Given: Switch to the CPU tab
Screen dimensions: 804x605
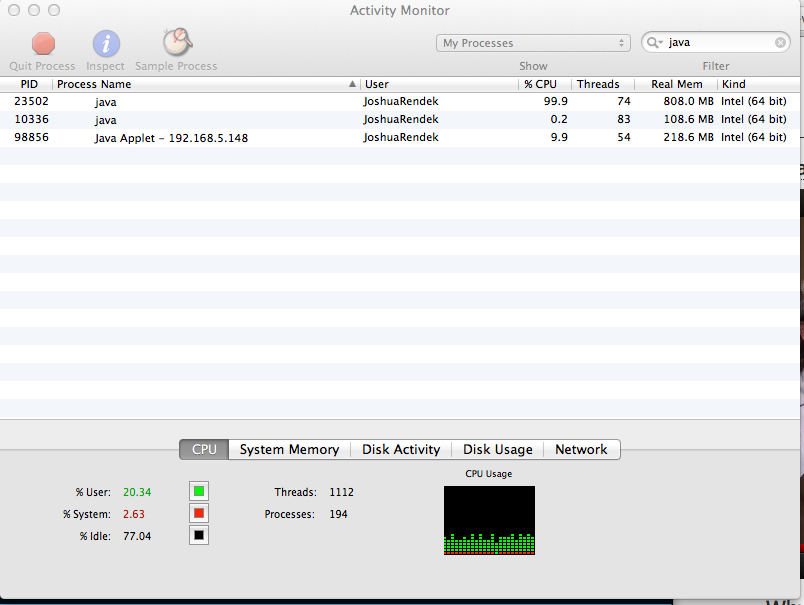Looking at the screenshot, I should [204, 450].
